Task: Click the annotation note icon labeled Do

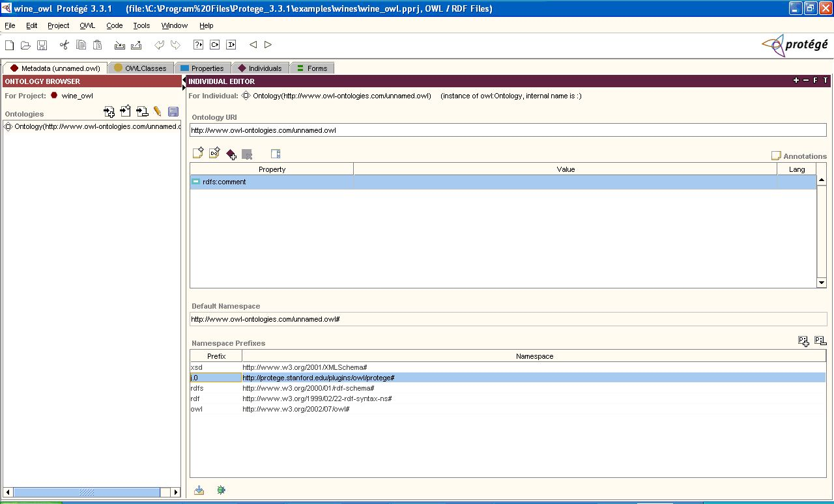Action: [214, 154]
